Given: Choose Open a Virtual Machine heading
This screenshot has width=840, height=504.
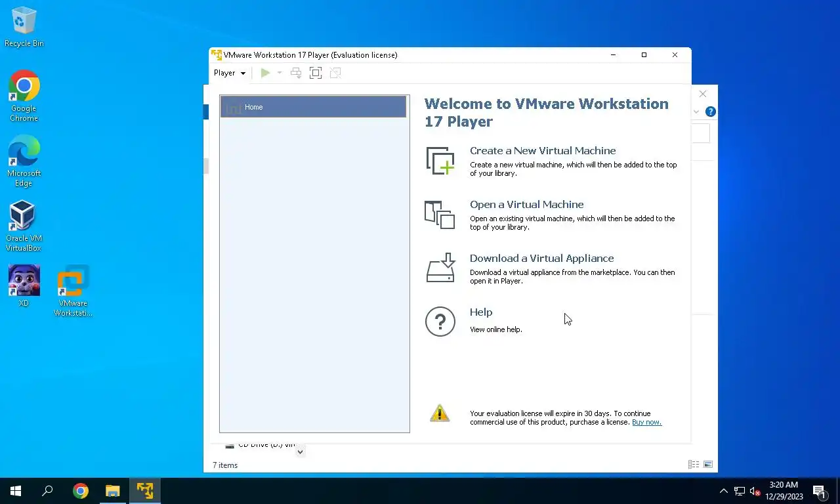Looking at the screenshot, I should click(526, 204).
